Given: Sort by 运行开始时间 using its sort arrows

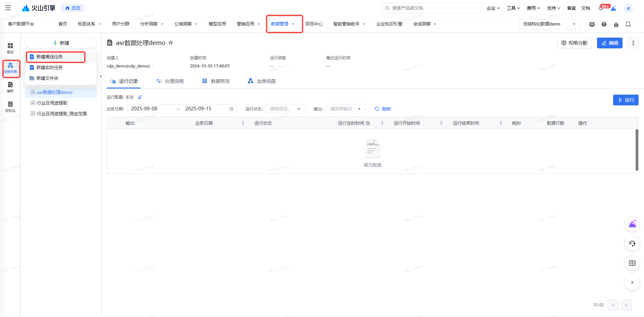Looking at the screenshot, I should pyautogui.click(x=441, y=123).
